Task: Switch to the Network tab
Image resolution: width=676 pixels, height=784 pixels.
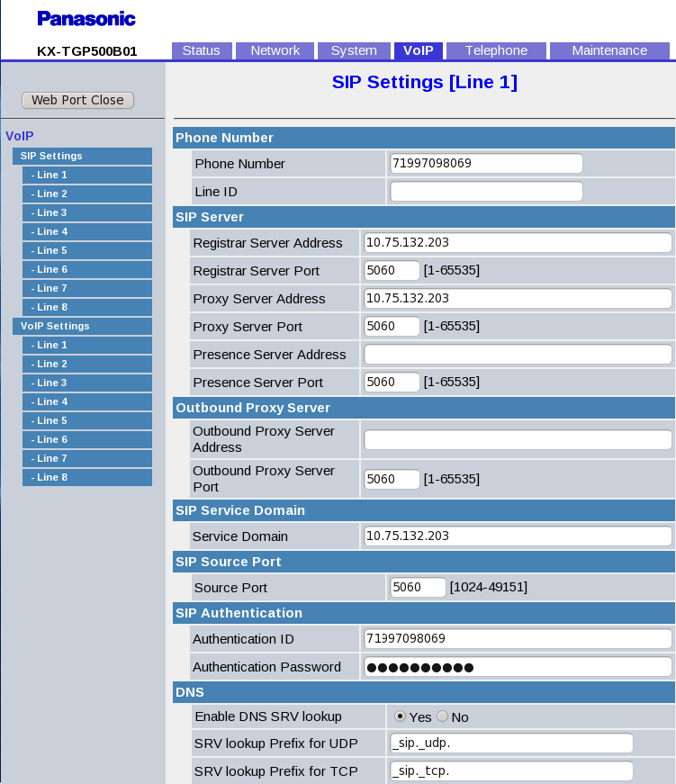Action: 275,50
